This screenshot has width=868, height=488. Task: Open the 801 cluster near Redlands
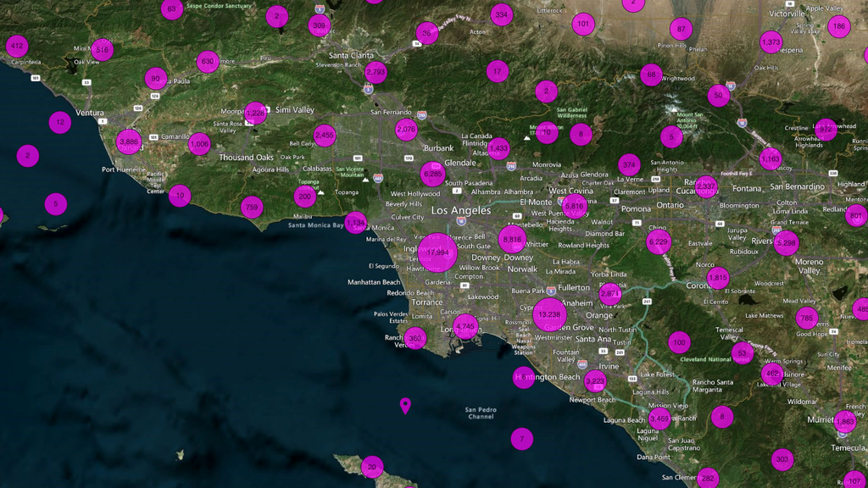click(856, 216)
